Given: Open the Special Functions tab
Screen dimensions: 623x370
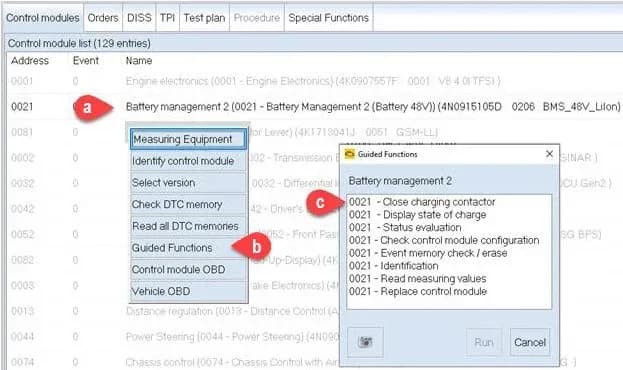Looking at the screenshot, I should click(x=329, y=18).
